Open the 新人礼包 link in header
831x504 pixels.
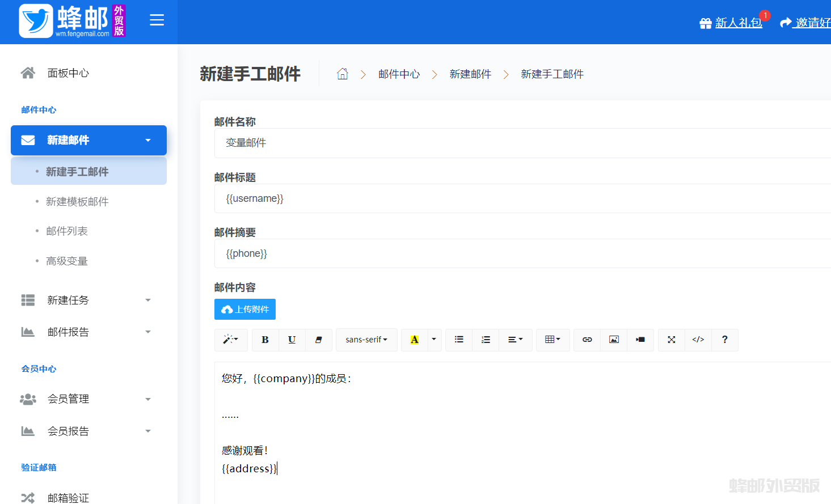(x=737, y=23)
